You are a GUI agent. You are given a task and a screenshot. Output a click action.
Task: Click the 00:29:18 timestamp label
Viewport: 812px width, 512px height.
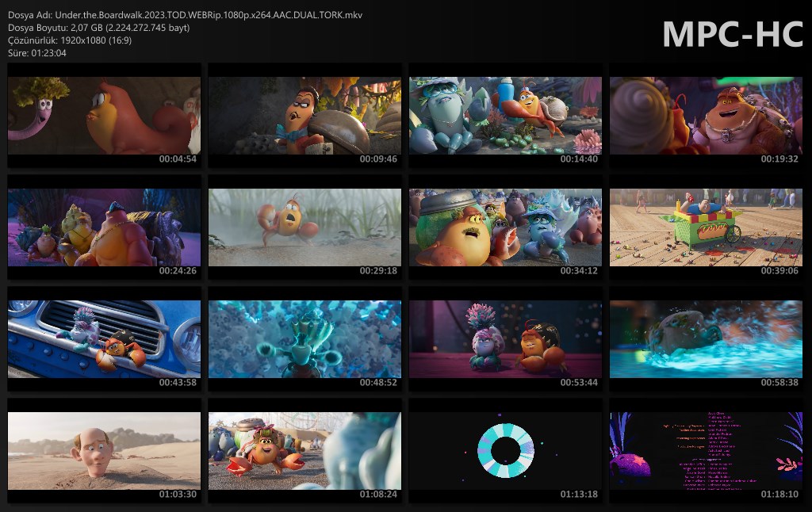tap(378, 271)
